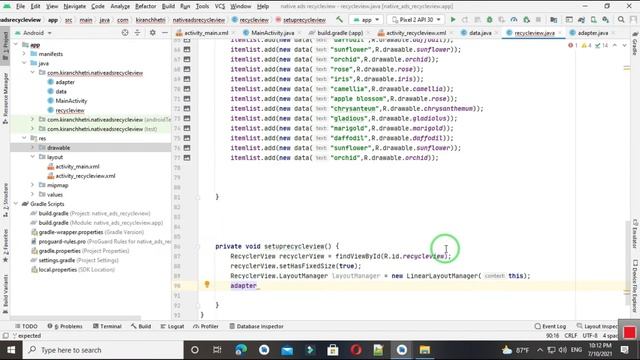Click the Debug app bug icon
Viewport: 640px width, 360px height.
(x=489, y=20)
